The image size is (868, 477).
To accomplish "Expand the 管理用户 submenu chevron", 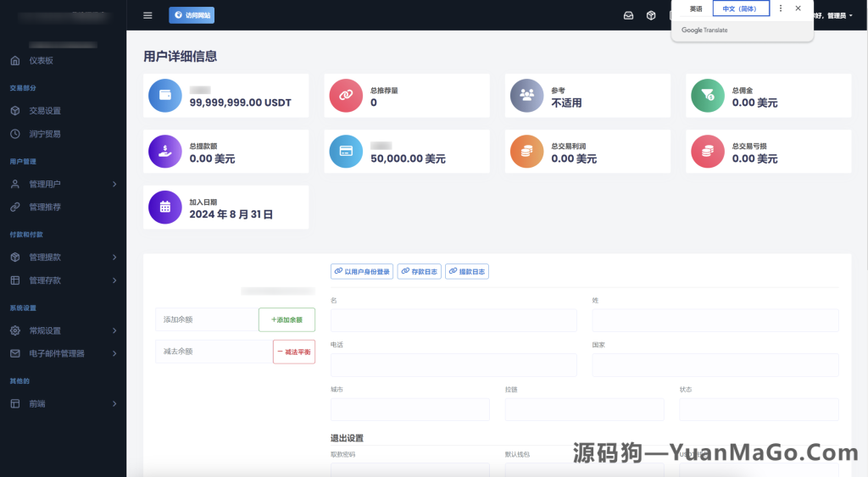I will point(114,184).
